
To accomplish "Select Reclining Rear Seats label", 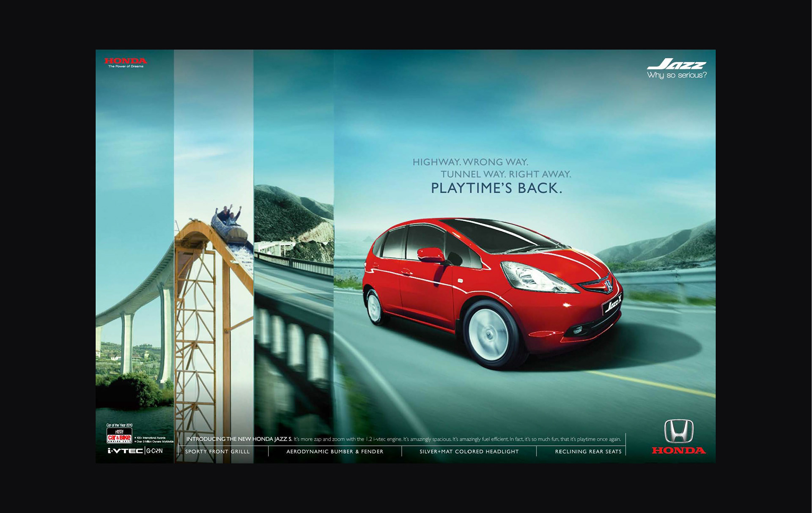I will (x=588, y=452).
